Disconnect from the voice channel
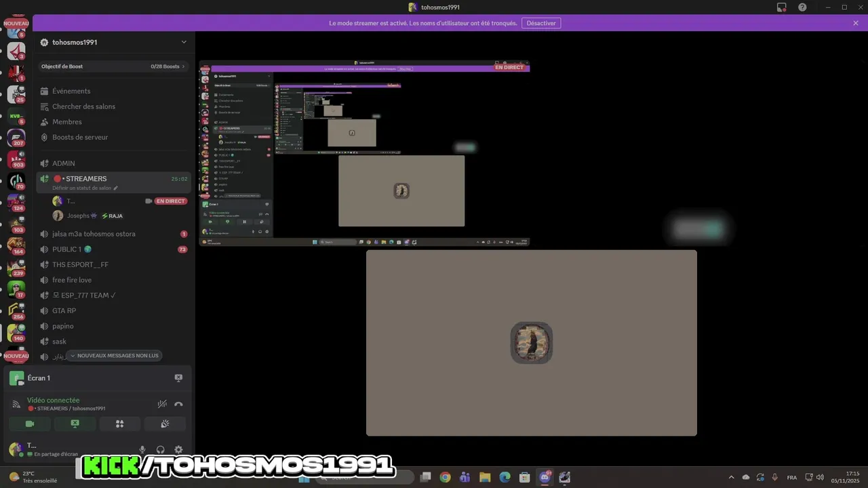 (178, 404)
